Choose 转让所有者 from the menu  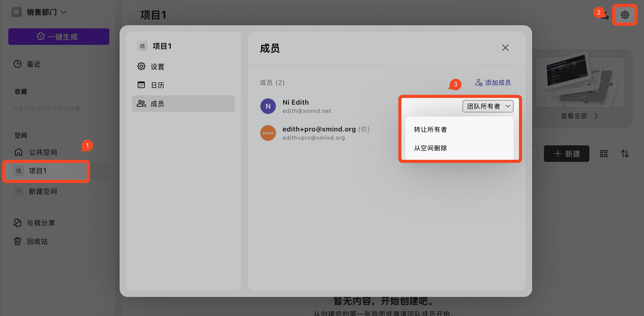coord(430,129)
